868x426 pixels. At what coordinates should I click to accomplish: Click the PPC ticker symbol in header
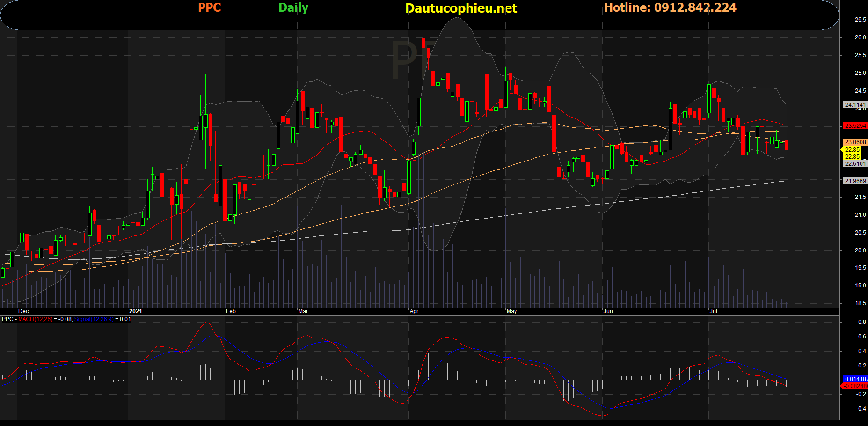click(x=209, y=8)
